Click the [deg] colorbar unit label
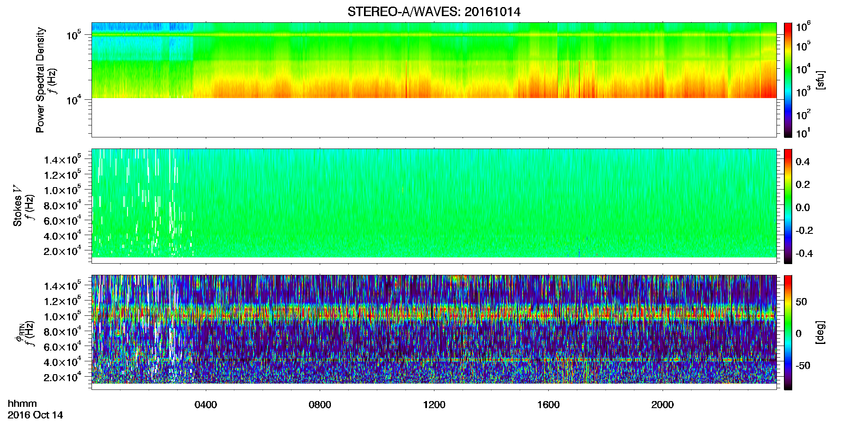The image size is (868, 447). pyautogui.click(x=820, y=332)
